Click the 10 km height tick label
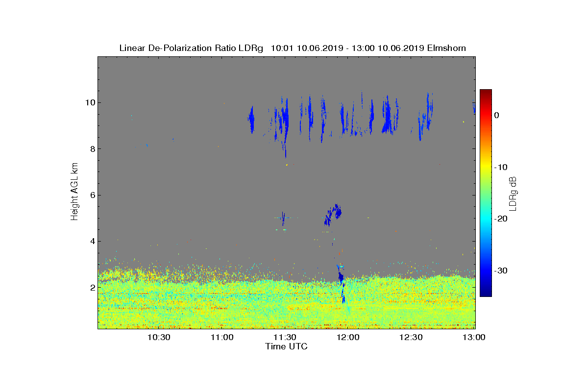 (x=90, y=102)
